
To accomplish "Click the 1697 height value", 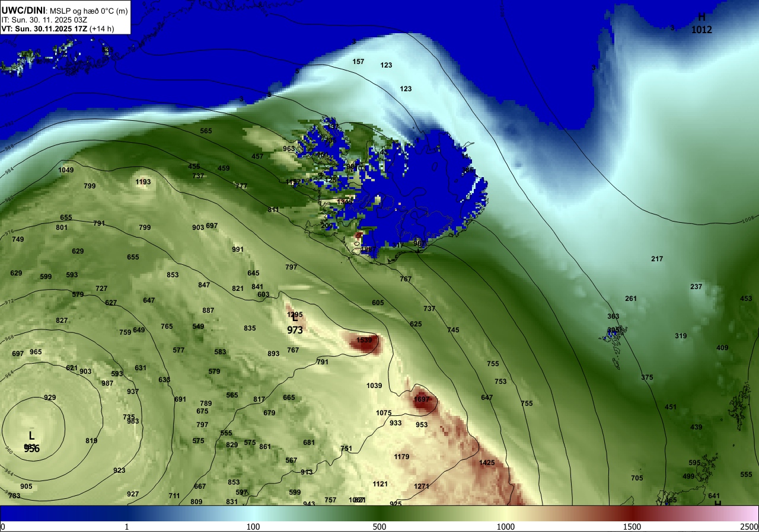I will tap(422, 400).
